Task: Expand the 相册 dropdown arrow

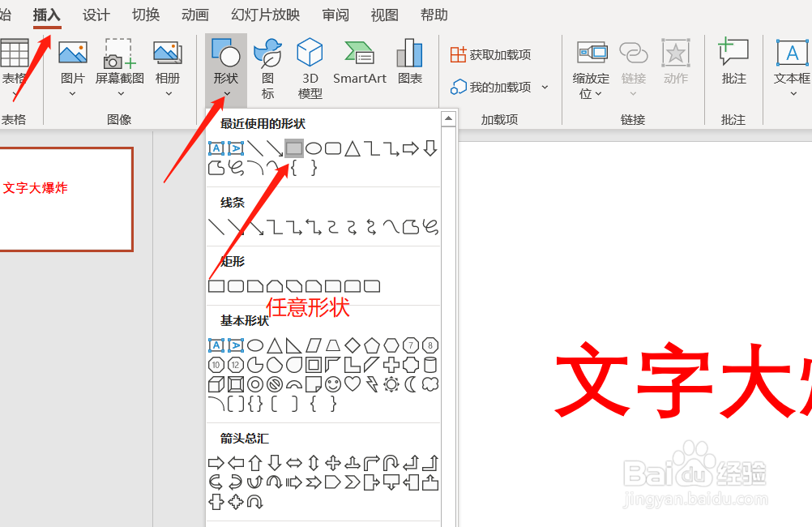Action: tap(169, 94)
